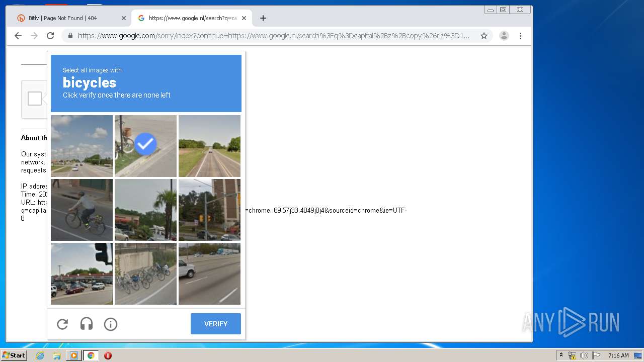Select the palm tree street image tile
644x362 pixels.
pos(145,210)
